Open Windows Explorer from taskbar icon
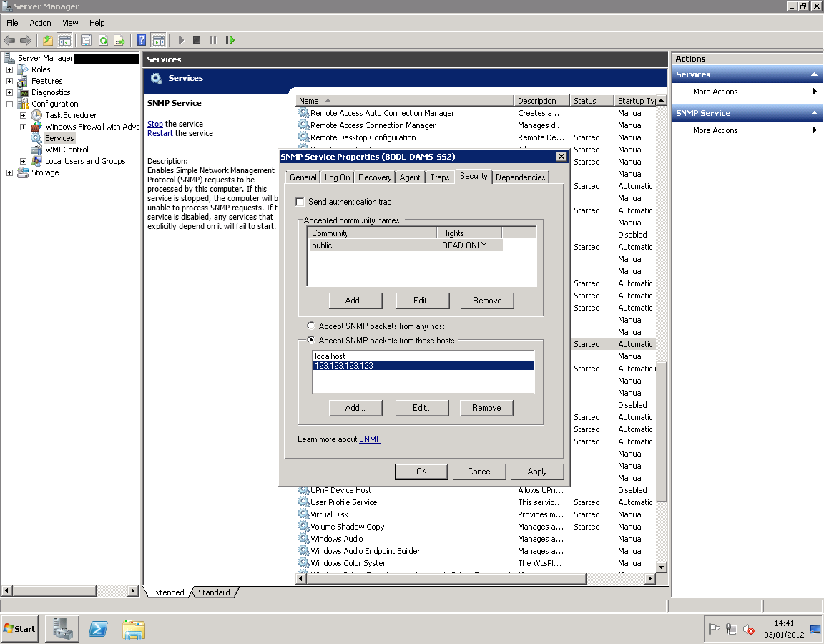Screen dimensions: 824x644 tap(134, 629)
